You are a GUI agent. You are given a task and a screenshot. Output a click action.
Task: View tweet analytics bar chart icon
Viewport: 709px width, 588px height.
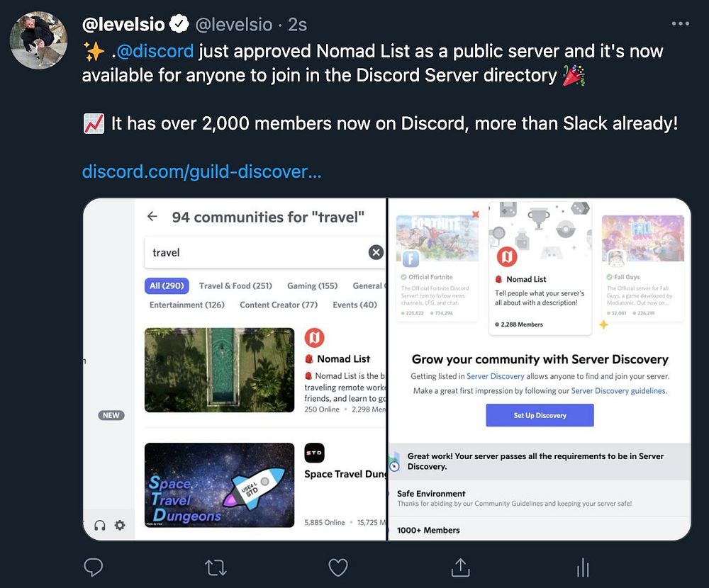[583, 567]
